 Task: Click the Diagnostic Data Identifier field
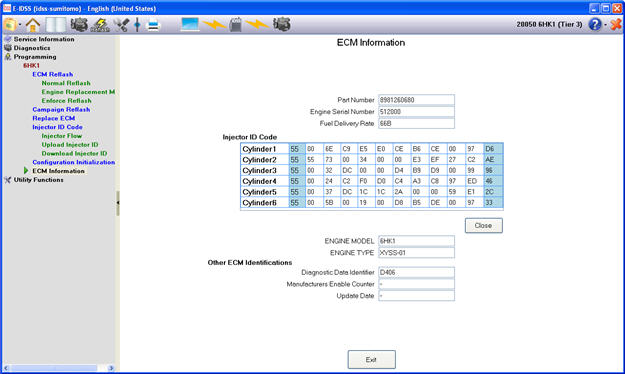416,272
